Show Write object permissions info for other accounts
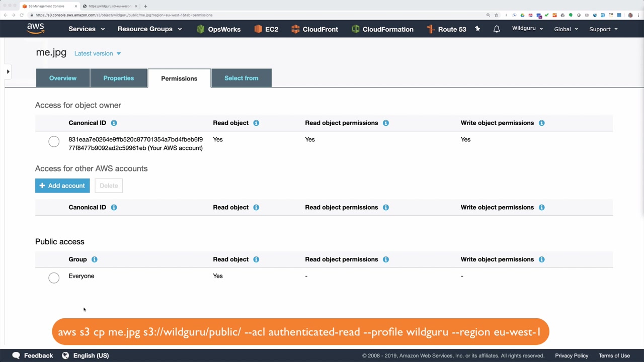Image resolution: width=644 pixels, height=362 pixels. click(x=542, y=207)
